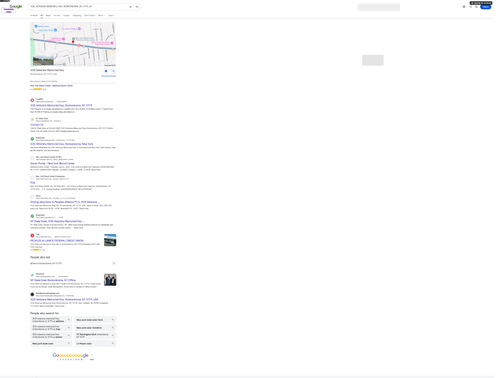Open the street view photo thumbnail on map
This screenshot has height=378, width=500.
tap(43, 60)
